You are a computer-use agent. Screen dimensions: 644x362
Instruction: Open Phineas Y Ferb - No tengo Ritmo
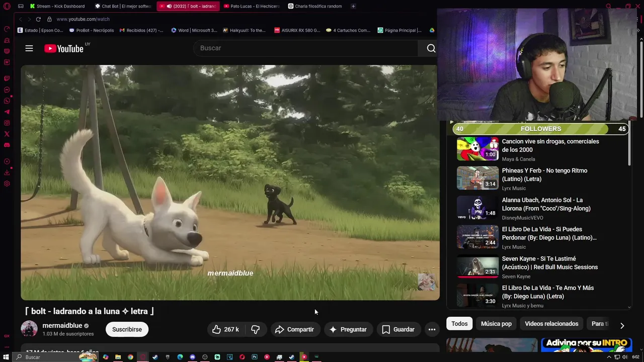544,174
